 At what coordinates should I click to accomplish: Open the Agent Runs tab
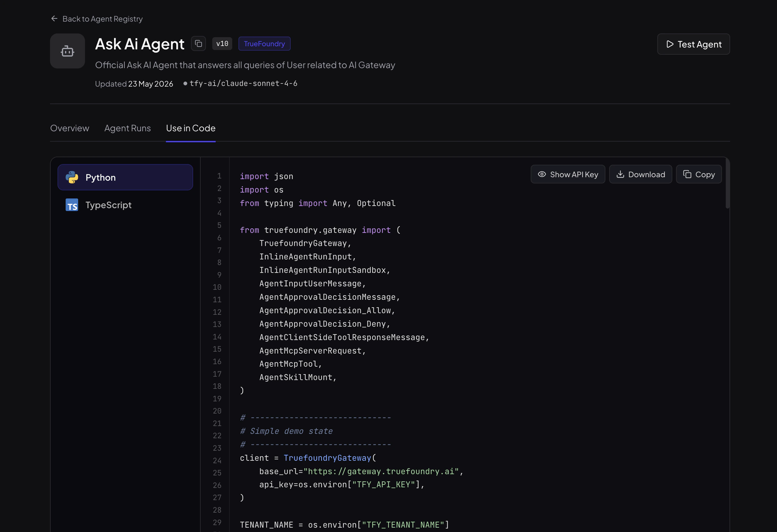(128, 128)
